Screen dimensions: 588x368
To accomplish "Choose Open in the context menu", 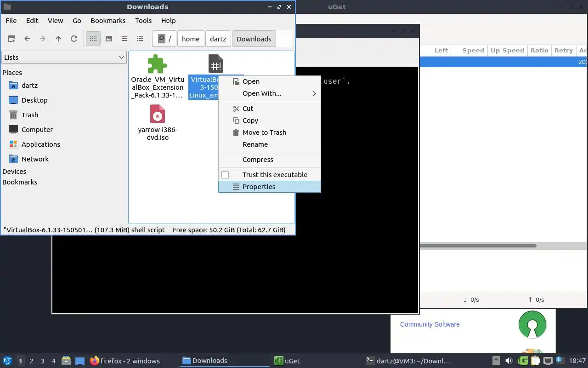I will coord(270,81).
